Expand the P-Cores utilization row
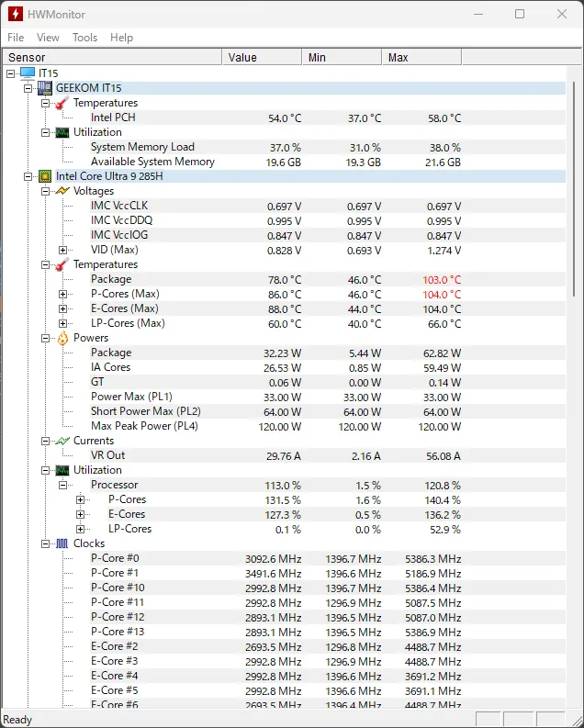 pos(80,499)
